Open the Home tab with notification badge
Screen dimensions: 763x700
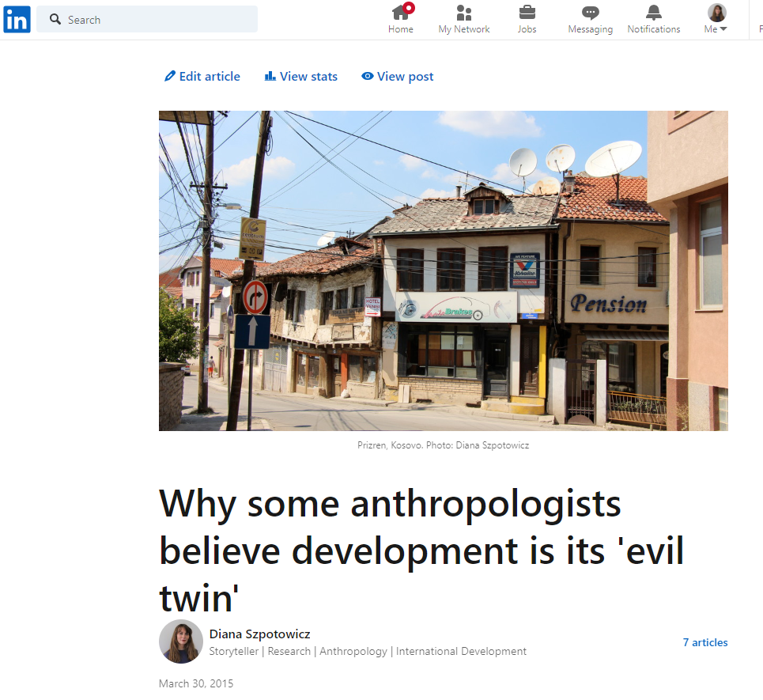click(x=401, y=18)
